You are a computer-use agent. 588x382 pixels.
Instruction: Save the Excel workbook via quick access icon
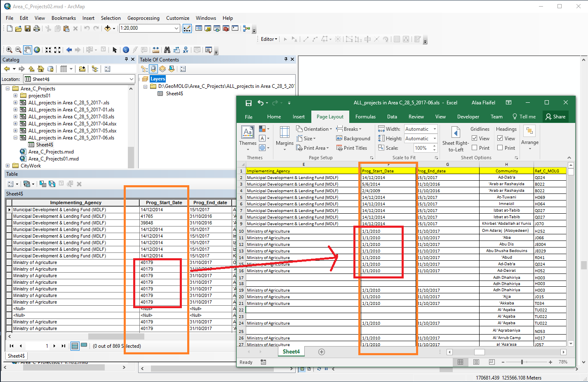click(248, 103)
